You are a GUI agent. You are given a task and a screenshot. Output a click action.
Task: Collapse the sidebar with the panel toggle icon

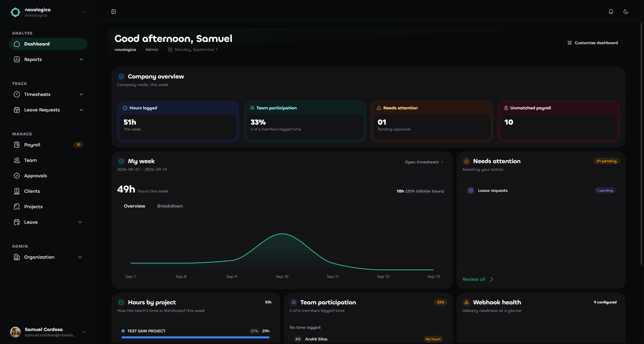point(114,12)
